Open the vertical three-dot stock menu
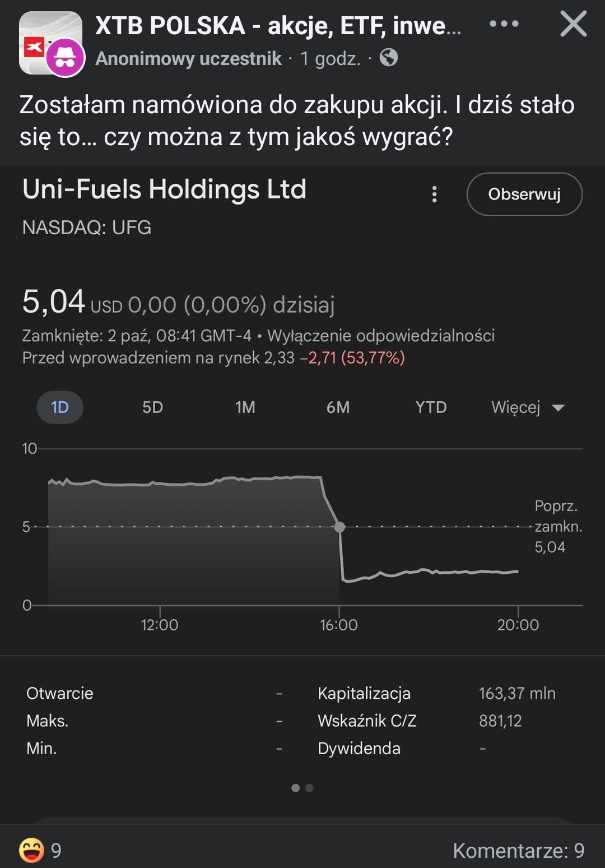This screenshot has width=605, height=868. click(434, 194)
